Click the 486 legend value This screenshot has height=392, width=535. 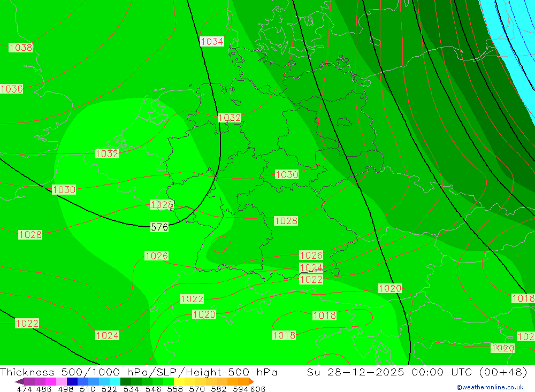pos(44,389)
